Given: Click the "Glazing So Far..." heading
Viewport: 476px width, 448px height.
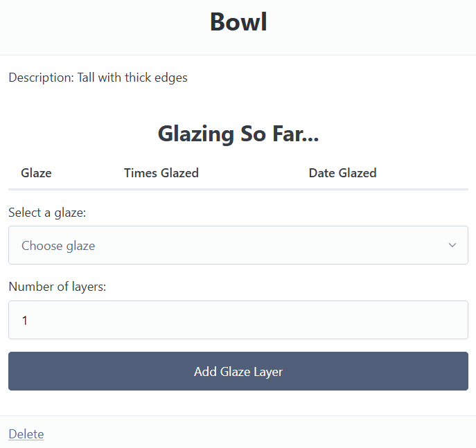Looking at the screenshot, I should pyautogui.click(x=238, y=133).
